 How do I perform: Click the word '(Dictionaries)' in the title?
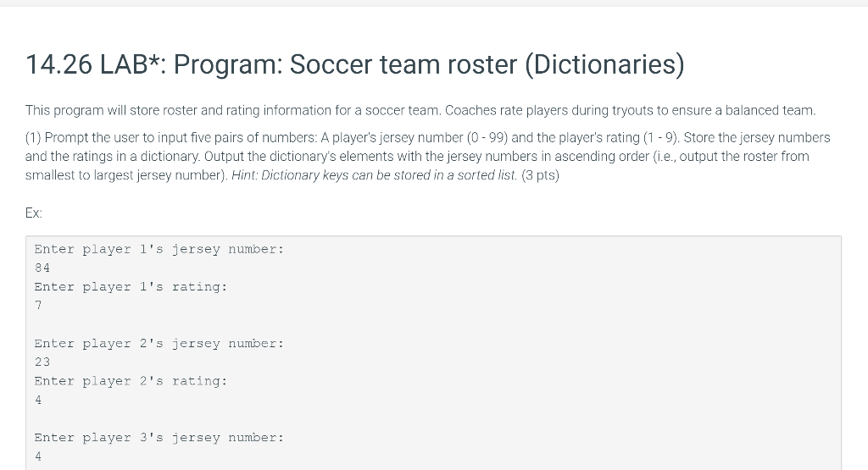(x=604, y=64)
